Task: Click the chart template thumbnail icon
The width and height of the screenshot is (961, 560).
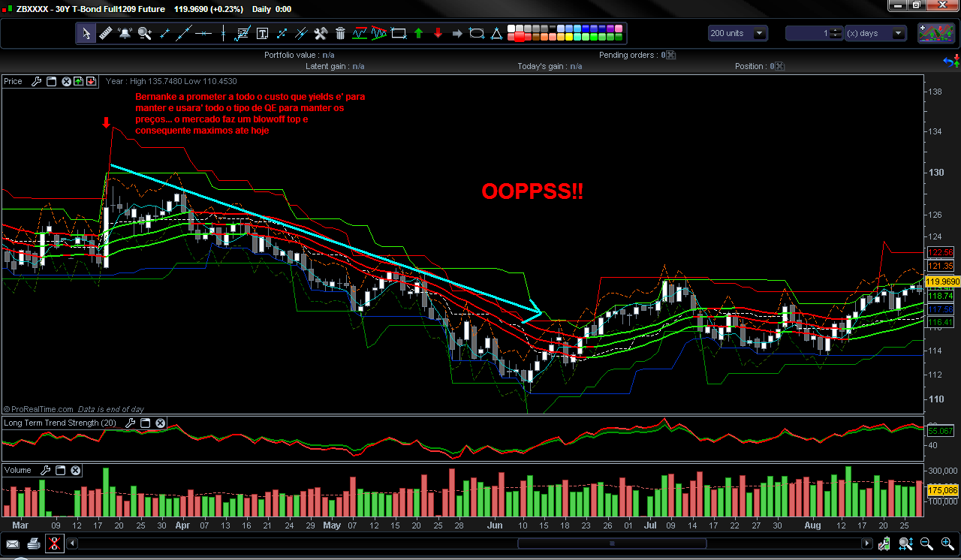Action: (936, 33)
